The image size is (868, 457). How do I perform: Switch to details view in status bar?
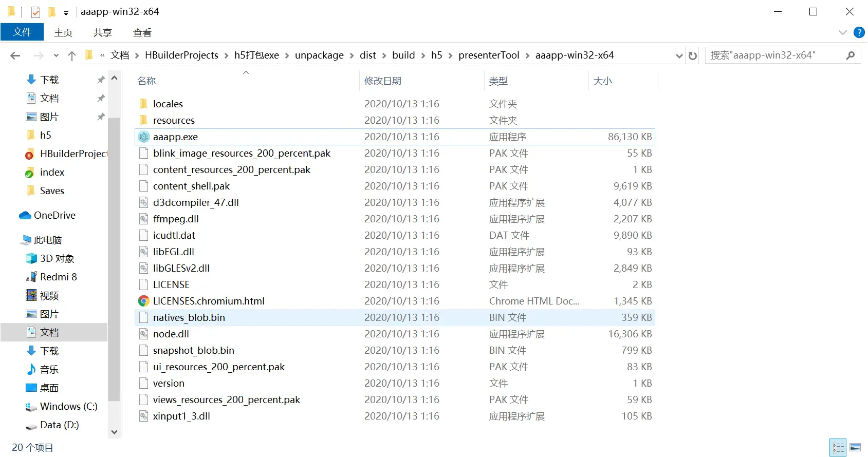838,447
